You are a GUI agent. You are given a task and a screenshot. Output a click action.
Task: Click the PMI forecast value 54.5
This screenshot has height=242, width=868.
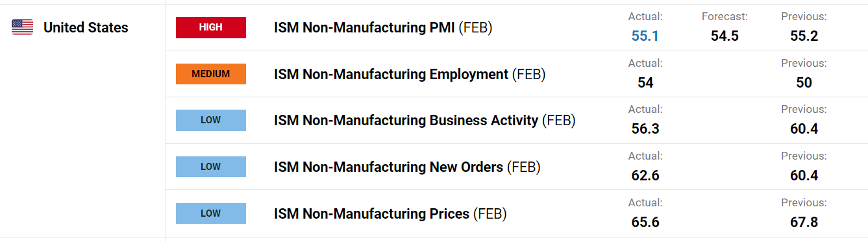point(725,36)
